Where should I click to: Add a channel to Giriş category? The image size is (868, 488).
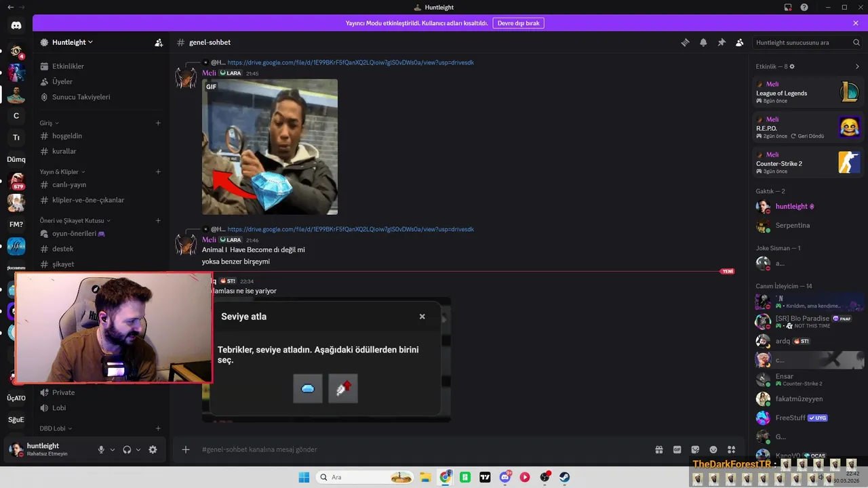coord(158,123)
